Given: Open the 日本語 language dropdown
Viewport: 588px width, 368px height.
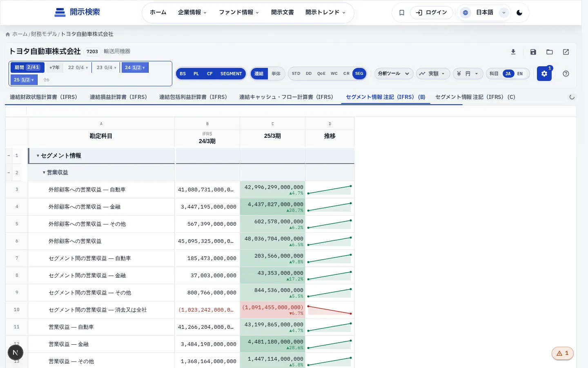Looking at the screenshot, I should point(484,13).
